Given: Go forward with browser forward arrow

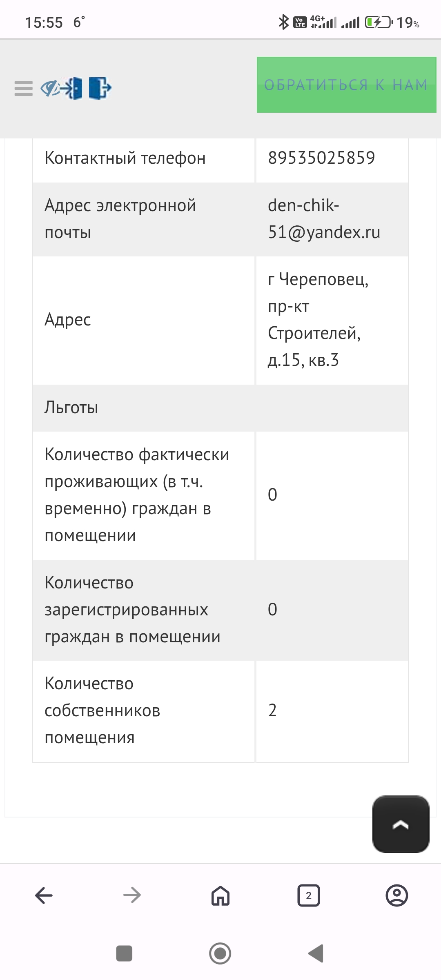Looking at the screenshot, I should [x=132, y=895].
